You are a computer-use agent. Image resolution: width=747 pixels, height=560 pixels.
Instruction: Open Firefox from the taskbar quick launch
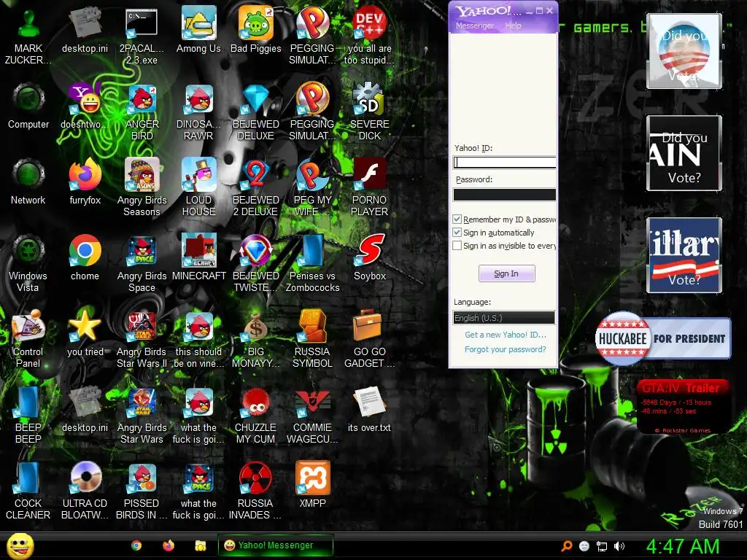(x=169, y=545)
